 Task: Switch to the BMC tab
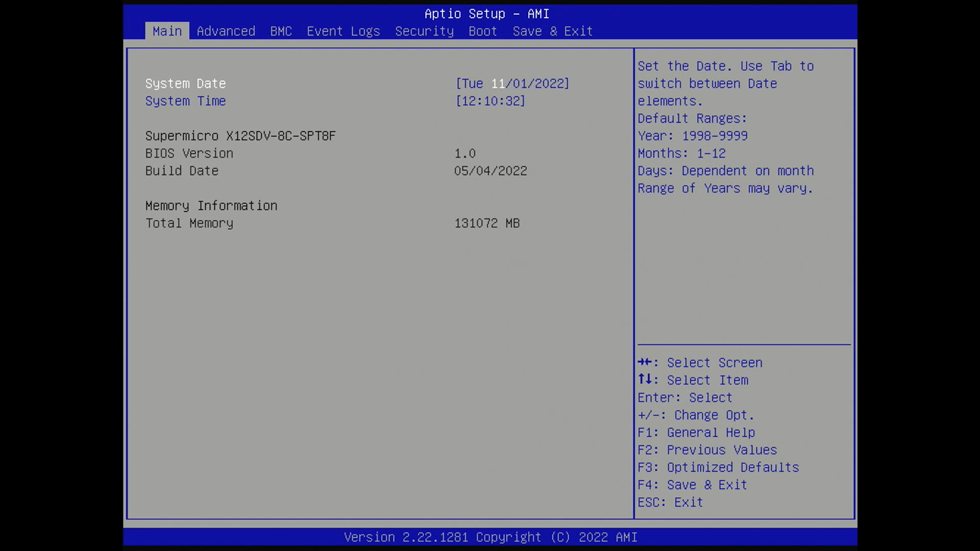(281, 31)
